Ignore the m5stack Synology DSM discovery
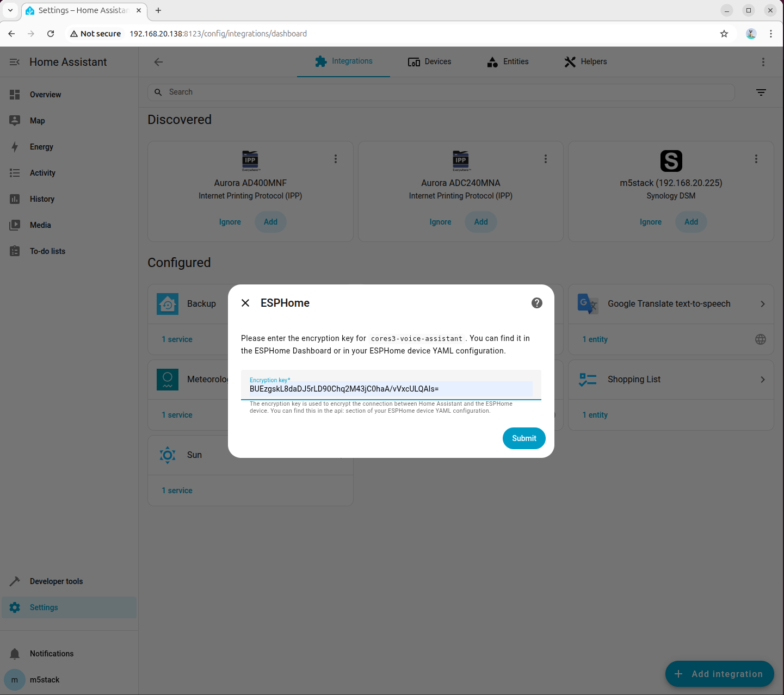The image size is (784, 695). click(x=651, y=222)
